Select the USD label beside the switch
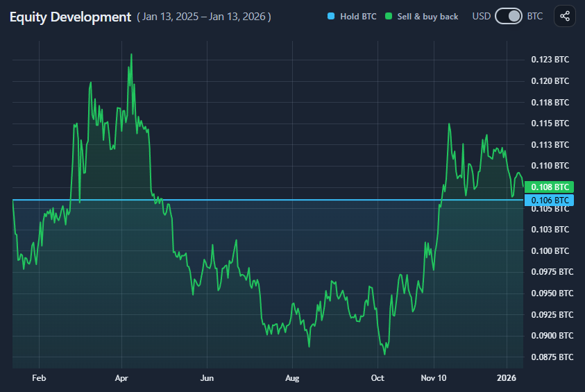Image resolution: width=585 pixels, height=392 pixels. pos(482,17)
